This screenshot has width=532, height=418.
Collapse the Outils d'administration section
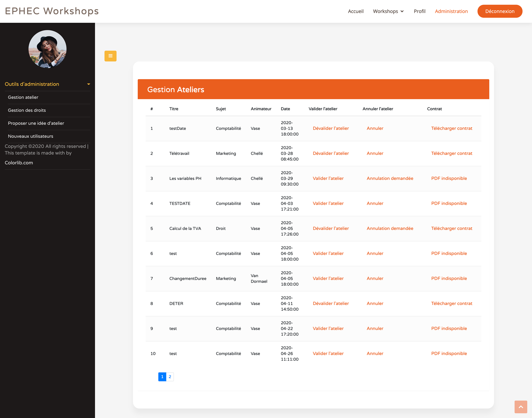point(47,84)
